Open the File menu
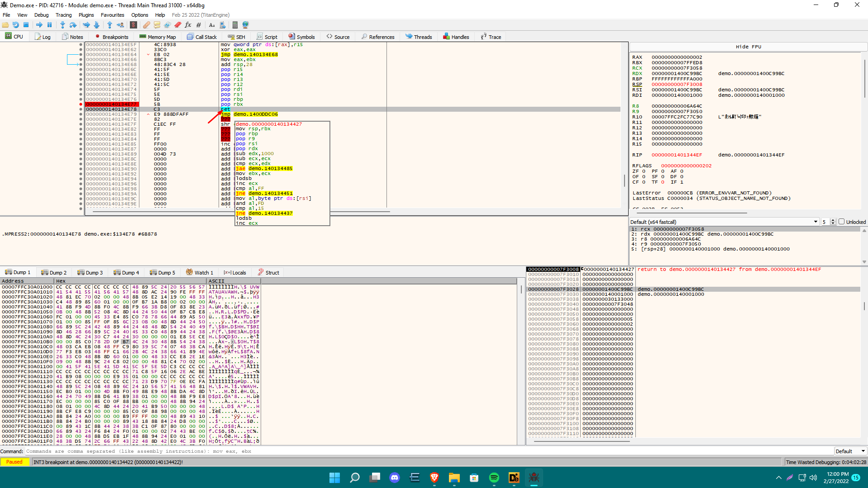Image resolution: width=868 pixels, height=488 pixels. (x=6, y=15)
